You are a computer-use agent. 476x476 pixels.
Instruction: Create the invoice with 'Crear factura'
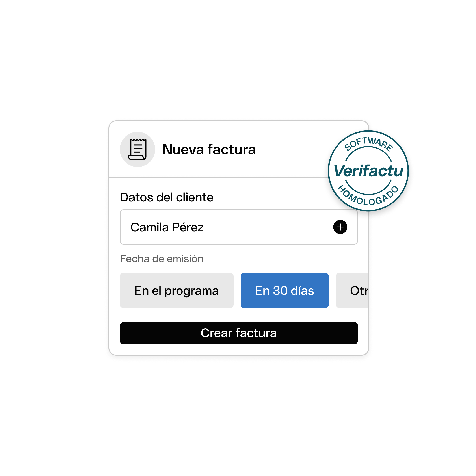(239, 333)
